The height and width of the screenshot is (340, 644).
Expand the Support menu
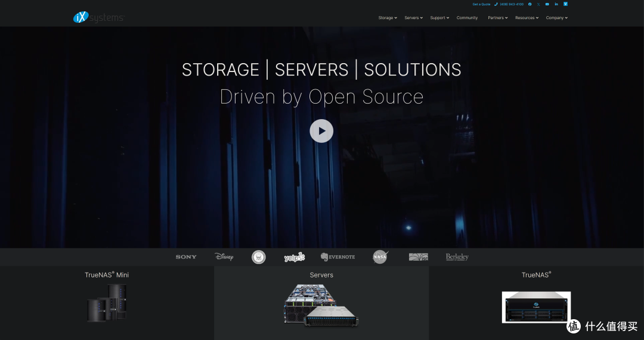pos(439,18)
